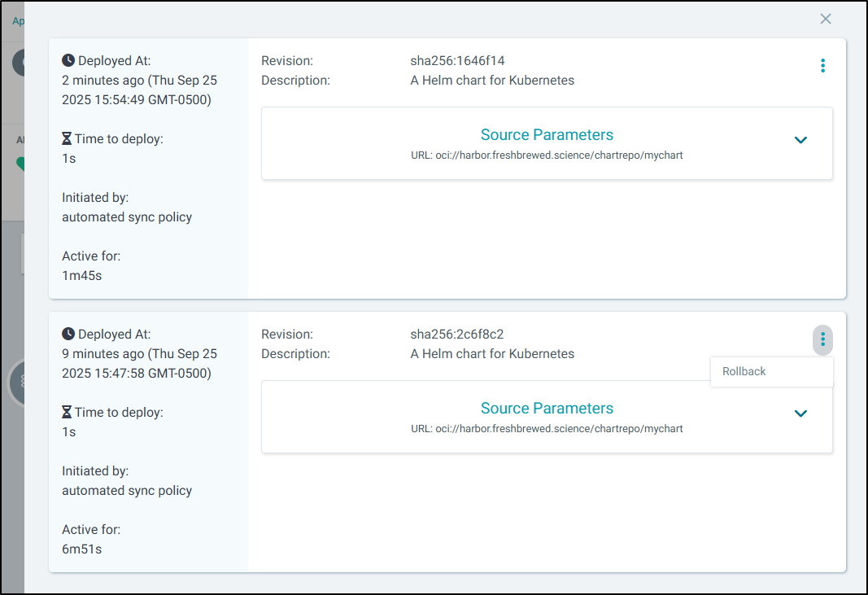
Task: Click the hourglass icon in the second revision
Action: tap(68, 413)
